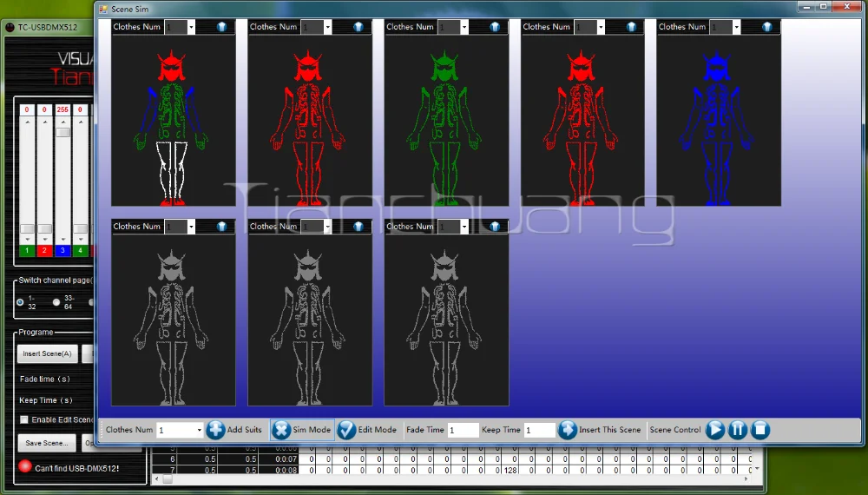
Task: Click the Add Suits plus icon
Action: click(x=216, y=430)
